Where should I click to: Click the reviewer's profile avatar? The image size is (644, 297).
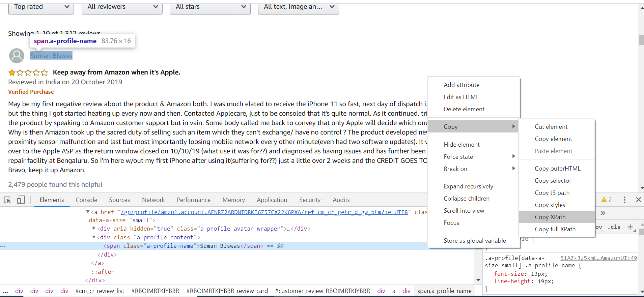point(17,56)
